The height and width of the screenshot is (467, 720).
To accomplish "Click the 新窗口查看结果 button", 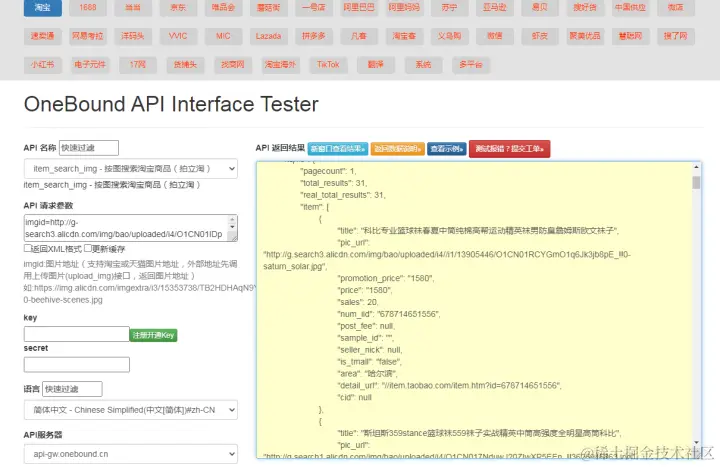I will [x=338, y=149].
